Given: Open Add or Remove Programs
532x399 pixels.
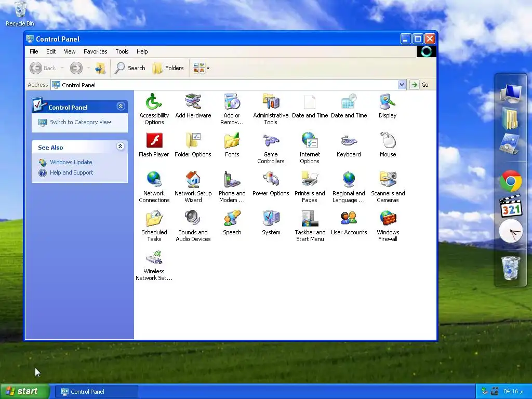Looking at the screenshot, I should tap(232, 109).
